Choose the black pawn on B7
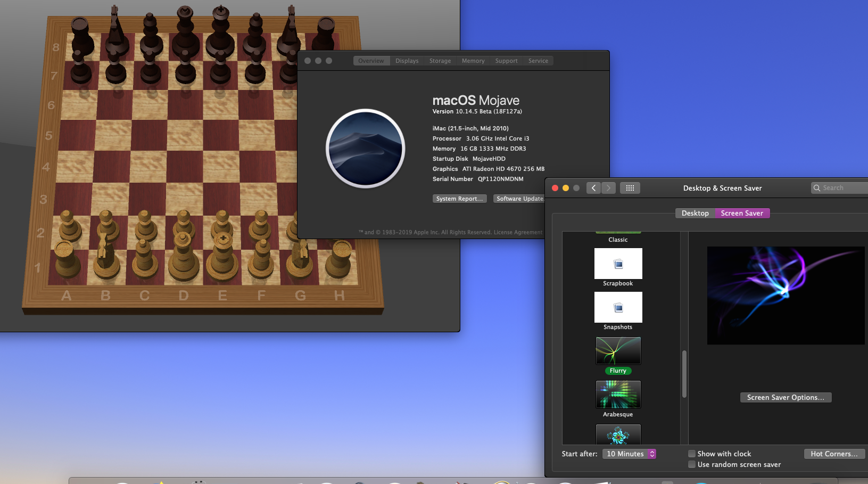The width and height of the screenshot is (868, 484). click(116, 67)
